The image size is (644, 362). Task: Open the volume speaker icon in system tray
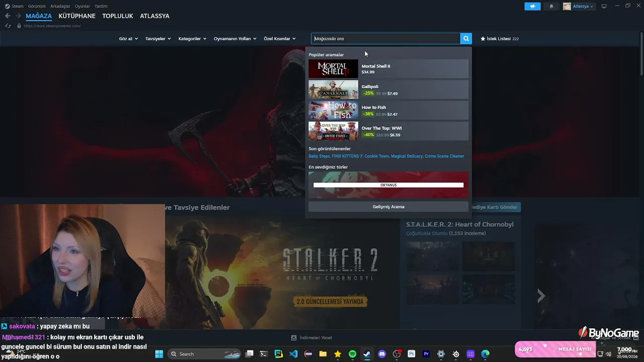[x=609, y=354]
